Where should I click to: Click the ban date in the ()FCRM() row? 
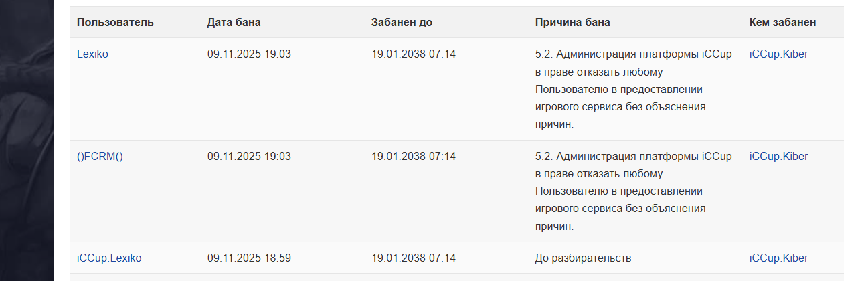(x=249, y=157)
